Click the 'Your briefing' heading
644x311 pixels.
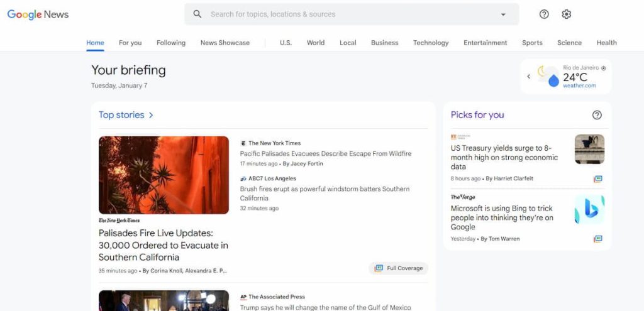[128, 70]
